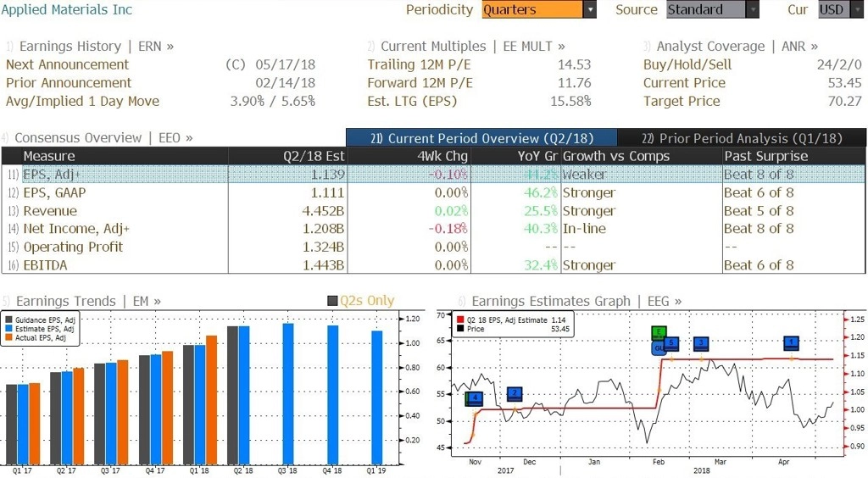Select the EPS, Adj+ row
Viewport: 868px width, 478px height.
(433, 175)
